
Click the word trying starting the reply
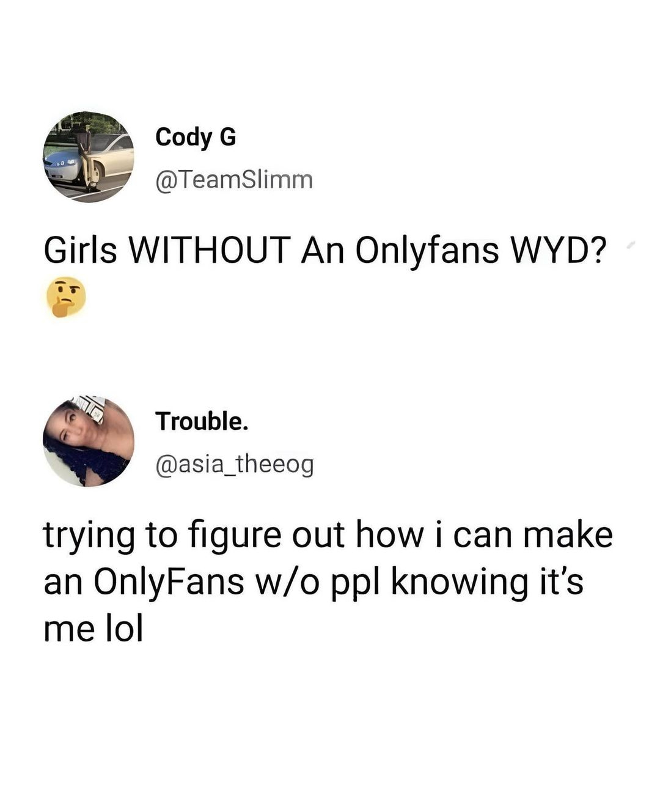click(x=89, y=536)
